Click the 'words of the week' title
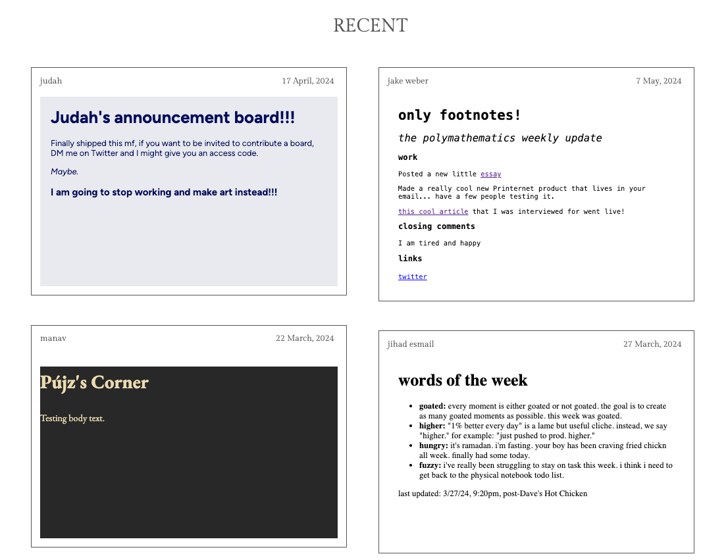The image size is (728, 560). click(x=463, y=380)
